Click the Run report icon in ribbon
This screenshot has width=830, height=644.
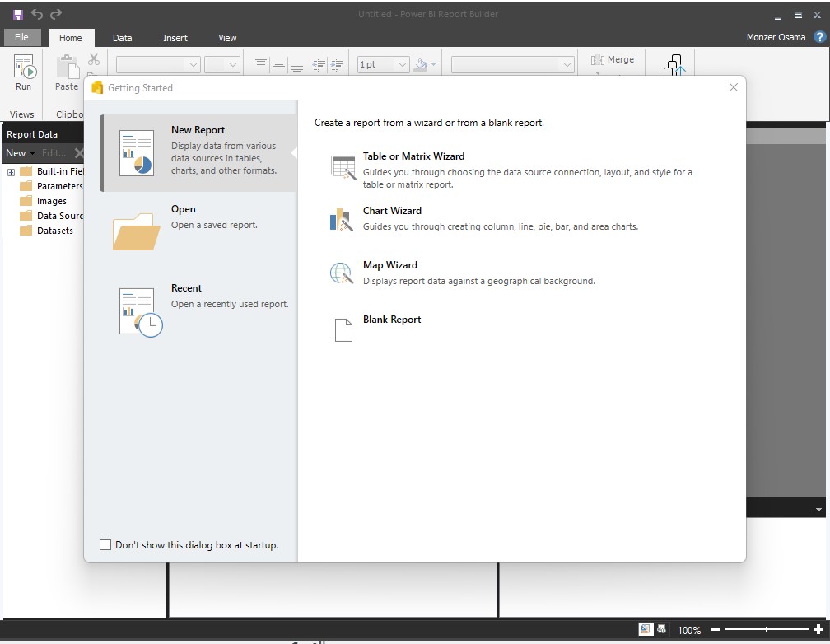click(23, 72)
